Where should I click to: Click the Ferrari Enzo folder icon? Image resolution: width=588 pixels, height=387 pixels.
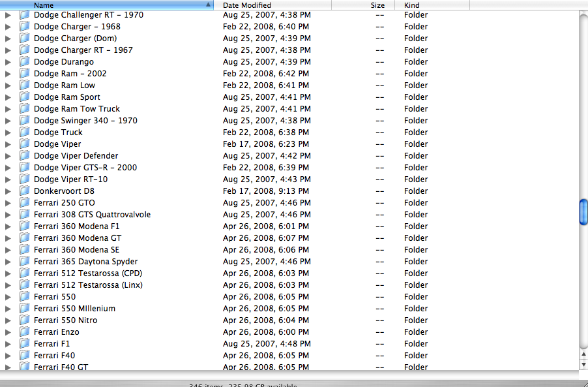pos(25,332)
